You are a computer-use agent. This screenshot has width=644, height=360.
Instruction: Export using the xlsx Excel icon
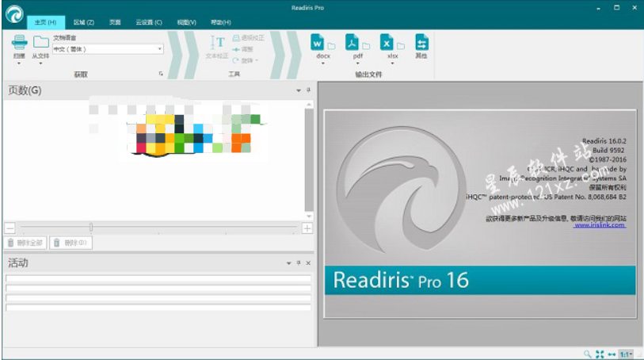click(x=387, y=43)
